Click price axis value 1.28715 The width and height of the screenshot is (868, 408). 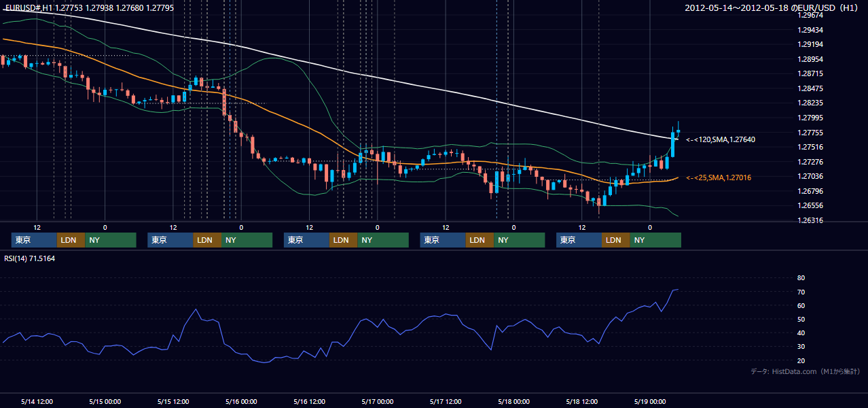(810, 73)
